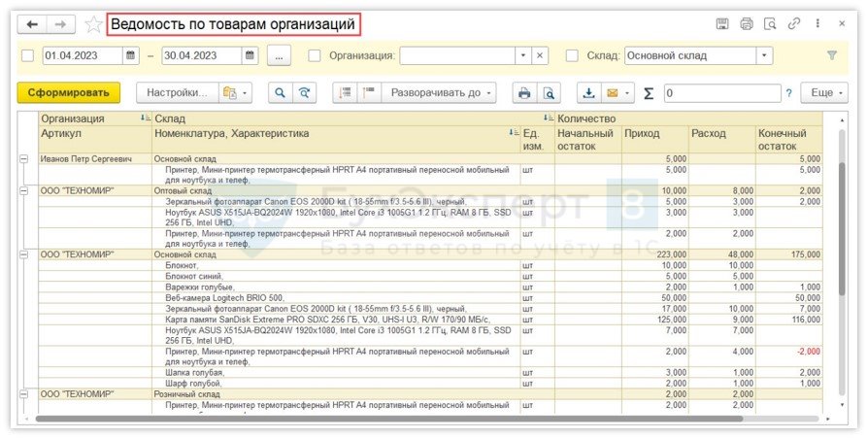This screenshot has width=868, height=439.
Task: Click the expand all groups icon
Action: (x=369, y=93)
